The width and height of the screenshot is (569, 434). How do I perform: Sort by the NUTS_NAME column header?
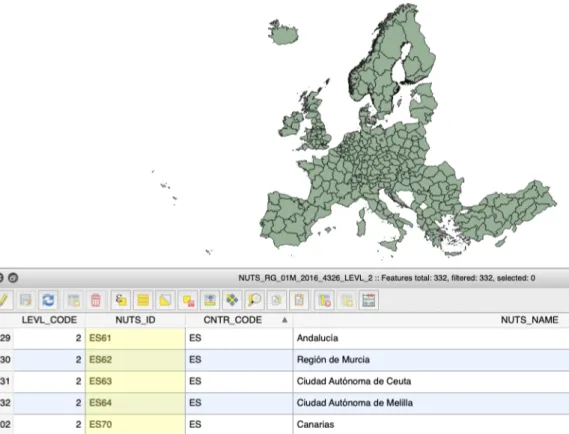(431, 320)
